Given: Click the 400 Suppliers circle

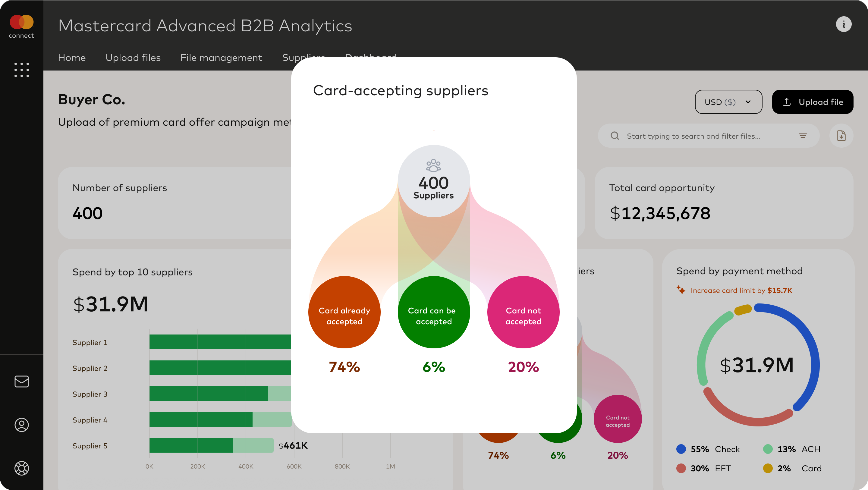Looking at the screenshot, I should point(434,181).
